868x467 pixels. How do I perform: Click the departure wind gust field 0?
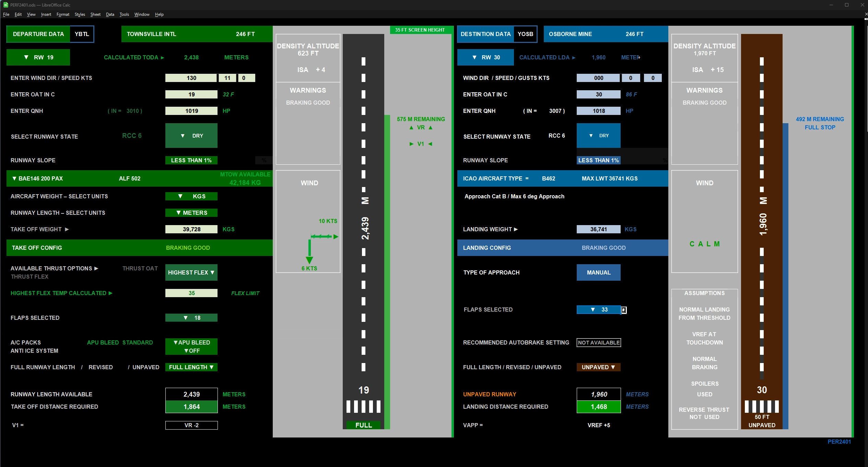[x=247, y=78]
